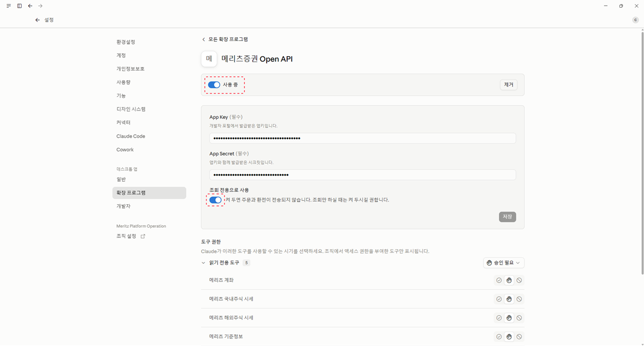
Task: Minimize the window
Action: [606, 6]
